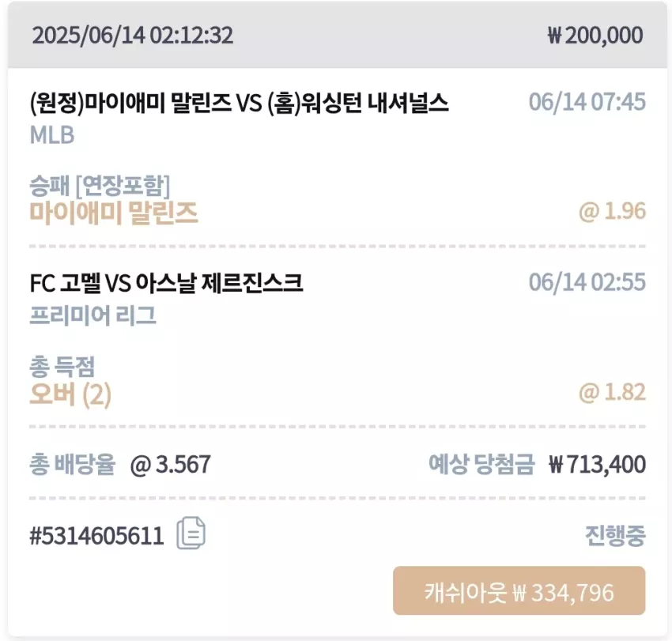
Task: Click the @ 1.82 odds value
Action: pyautogui.click(x=612, y=392)
